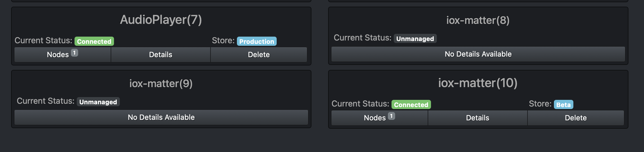This screenshot has height=152, width=644.
Task: Click the Unmanaged badge on iox-matter(8)
Action: (x=415, y=39)
